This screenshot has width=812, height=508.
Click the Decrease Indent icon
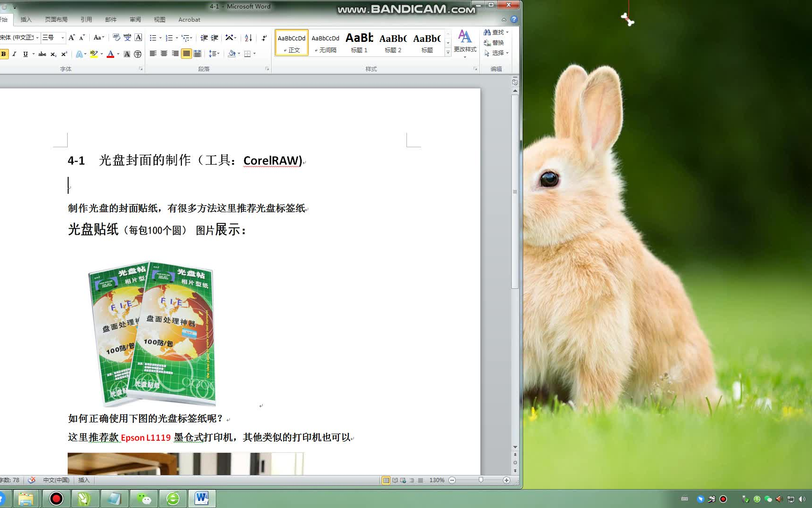[x=204, y=38]
